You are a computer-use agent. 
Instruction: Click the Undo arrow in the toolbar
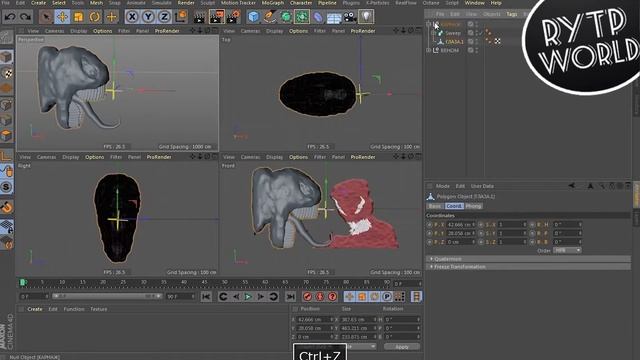tap(10, 17)
